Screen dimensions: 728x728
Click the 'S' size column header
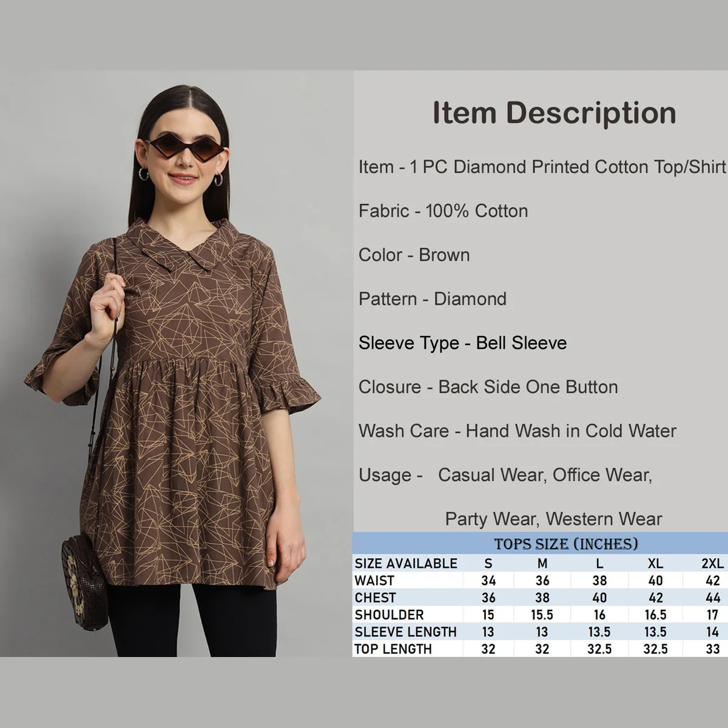488,564
